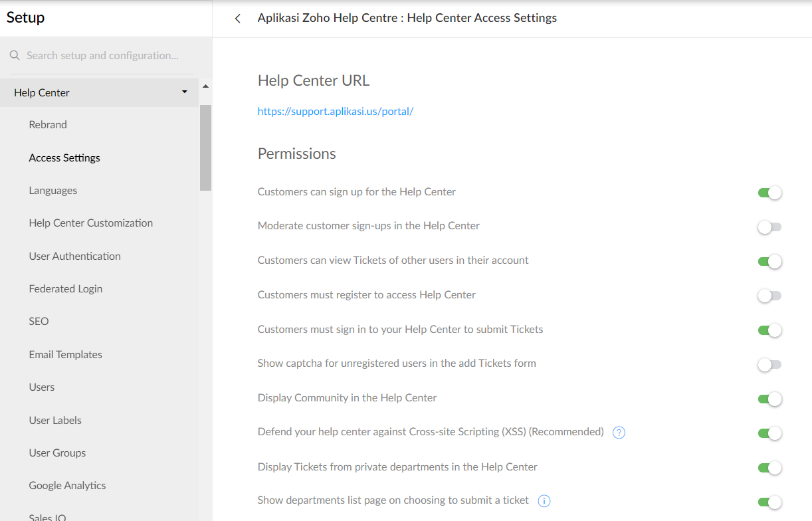Click the Setup heading
The height and width of the screenshot is (521, 812).
tap(26, 17)
